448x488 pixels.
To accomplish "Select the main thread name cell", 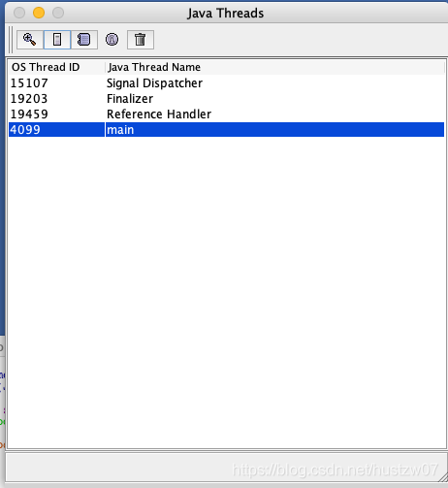I will point(274,130).
